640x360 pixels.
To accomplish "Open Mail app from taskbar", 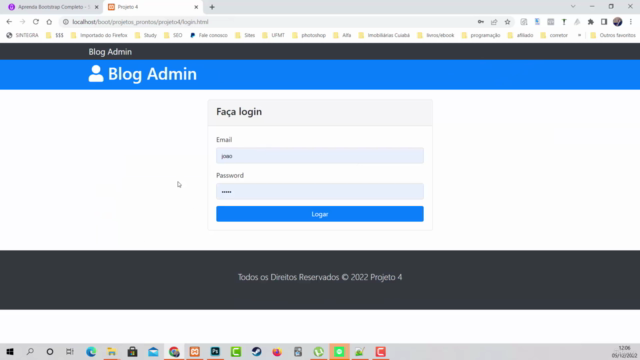I will pyautogui.click(x=153, y=351).
